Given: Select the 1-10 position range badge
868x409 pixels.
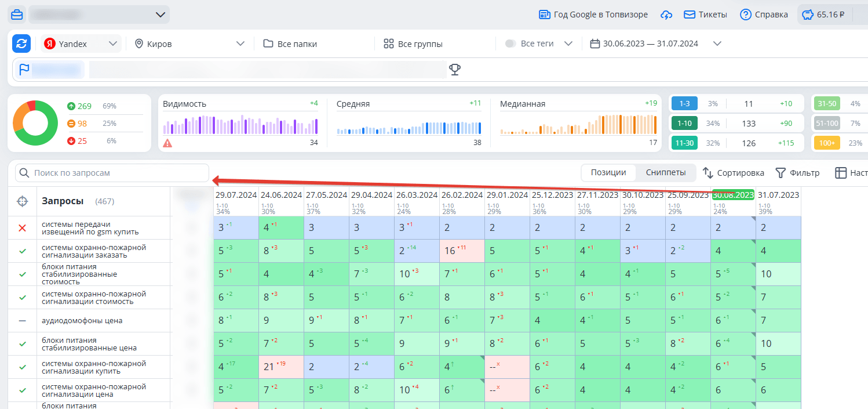Looking at the screenshot, I should pyautogui.click(x=684, y=124).
